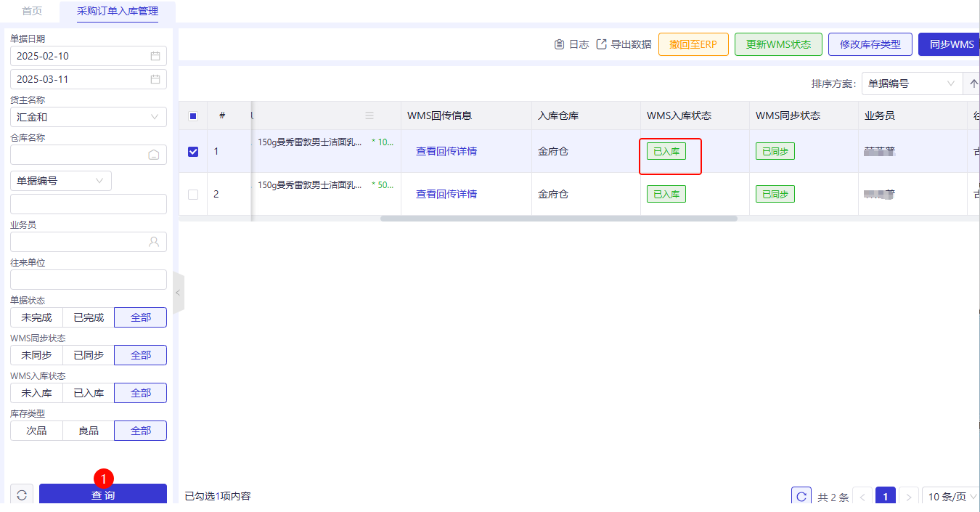
Task: Click 已入库 status tag in row 1
Action: pos(666,152)
